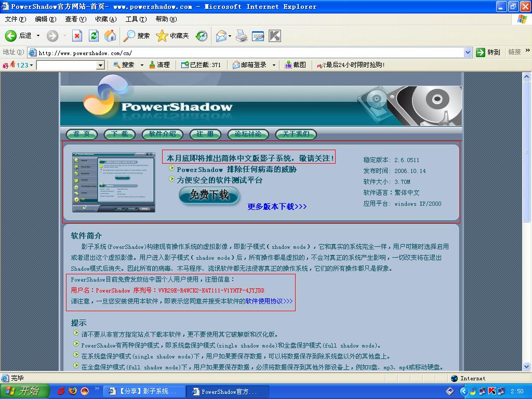Click the 论坛讨论 navigation button
532x399 pixels.
(248, 134)
